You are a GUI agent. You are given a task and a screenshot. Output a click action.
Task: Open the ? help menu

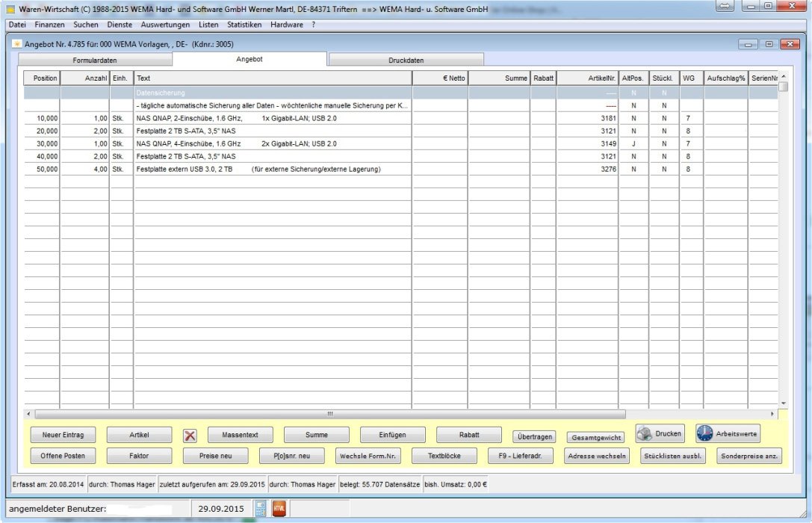pos(313,25)
